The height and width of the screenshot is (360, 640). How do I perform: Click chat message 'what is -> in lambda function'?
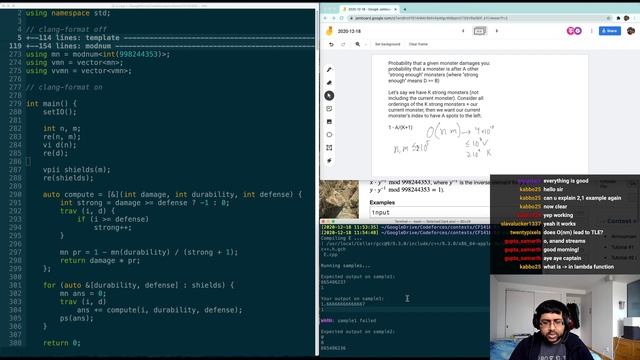[x=578, y=267]
